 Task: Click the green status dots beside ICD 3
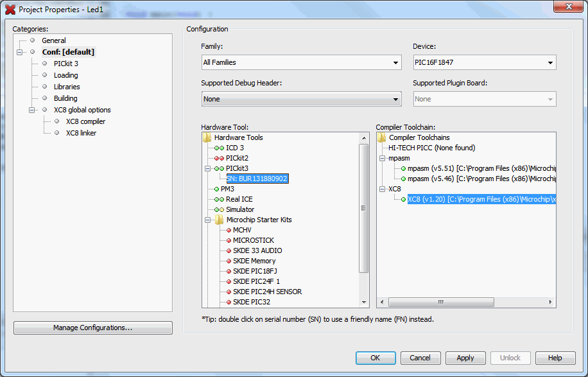[219, 148]
